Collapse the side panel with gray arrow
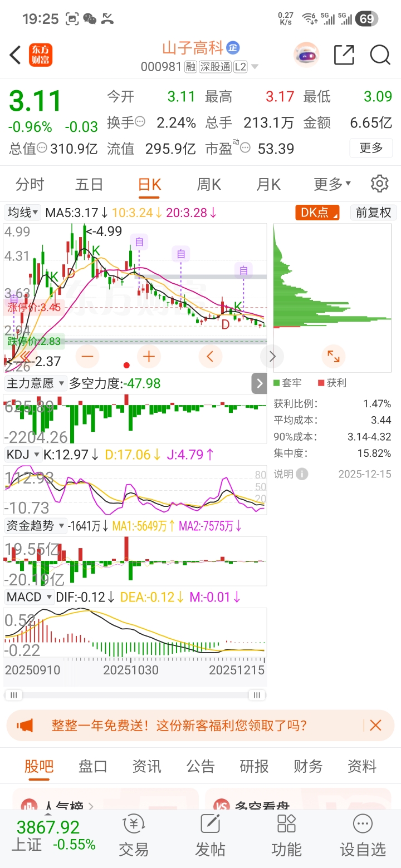 tap(259, 383)
